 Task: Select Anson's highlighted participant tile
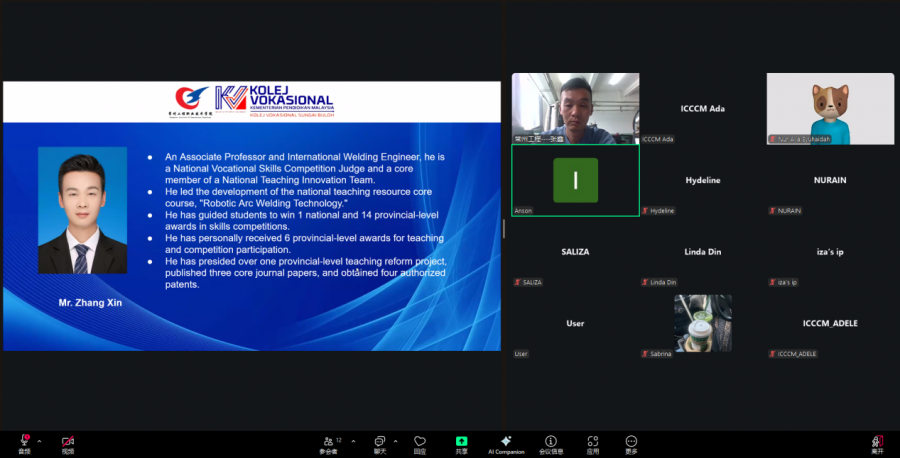pos(575,180)
